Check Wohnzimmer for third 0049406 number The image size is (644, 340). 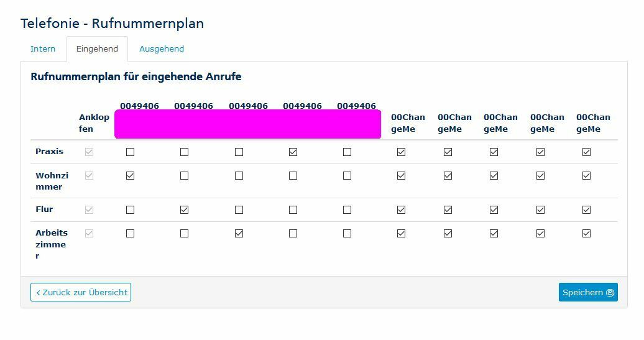(239, 176)
